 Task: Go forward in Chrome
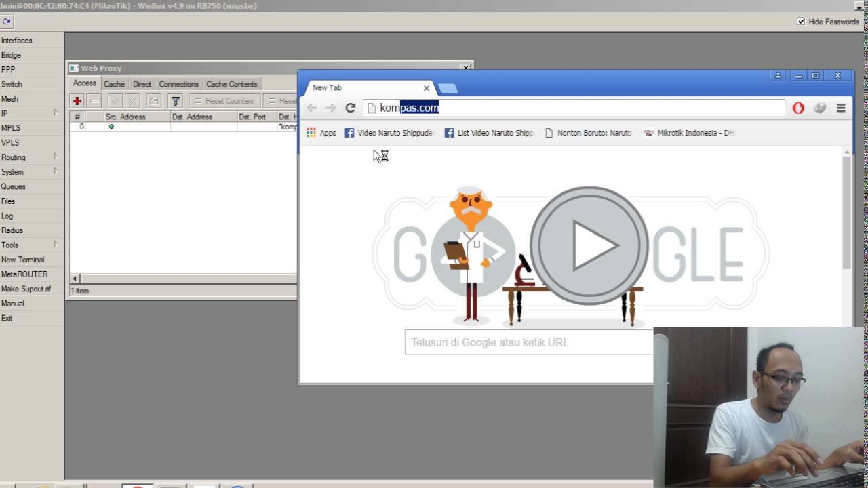(331, 108)
